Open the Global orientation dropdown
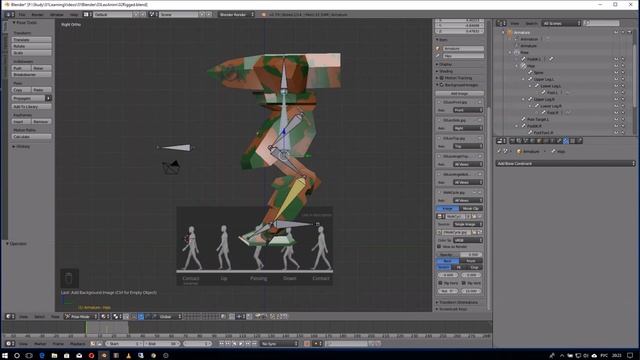This screenshot has width=640, height=360. (170, 316)
